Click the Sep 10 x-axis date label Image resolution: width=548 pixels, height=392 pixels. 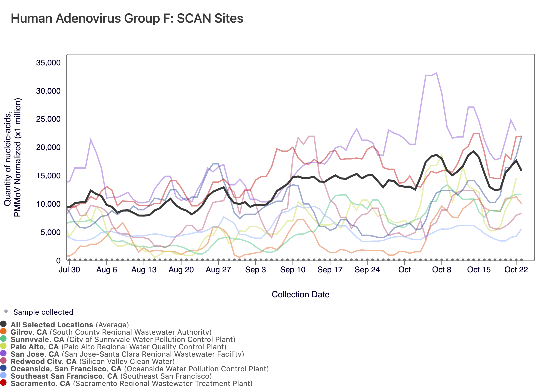tap(293, 270)
